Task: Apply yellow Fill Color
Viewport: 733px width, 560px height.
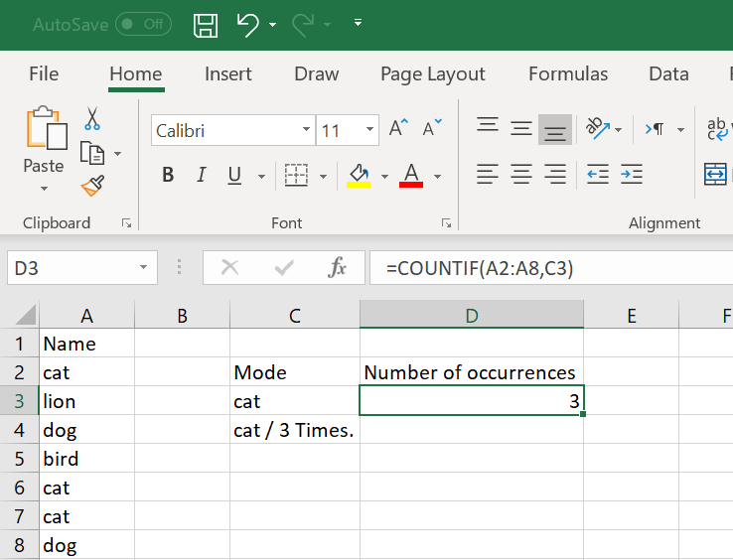Action: point(359,176)
